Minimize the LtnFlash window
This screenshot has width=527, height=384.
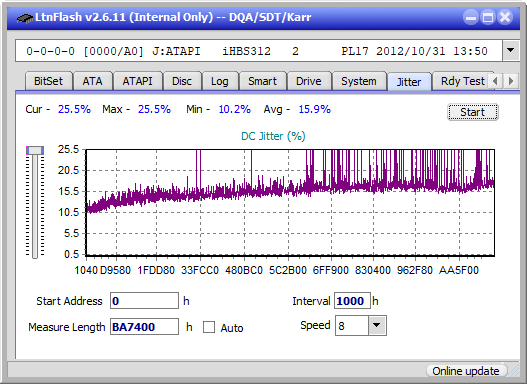(x=471, y=17)
